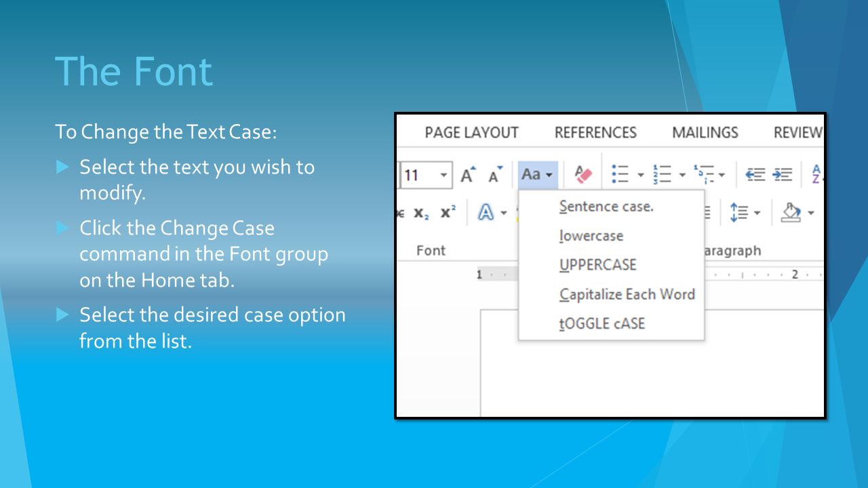Click the text To Change the Text Case:

165,131
